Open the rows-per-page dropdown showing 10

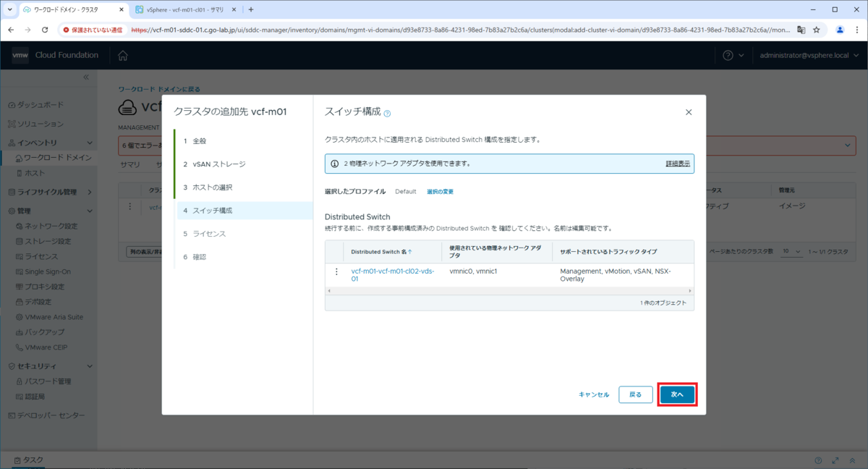[x=791, y=251]
